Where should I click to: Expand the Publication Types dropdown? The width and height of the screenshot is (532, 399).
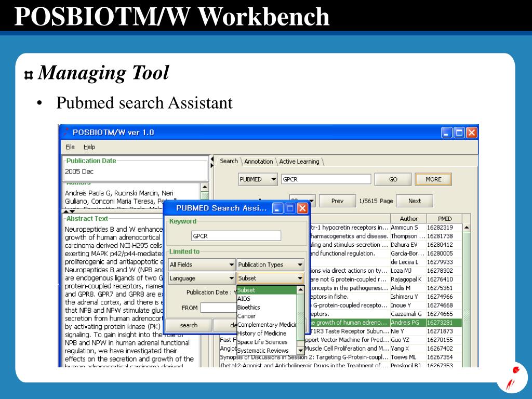(270, 264)
